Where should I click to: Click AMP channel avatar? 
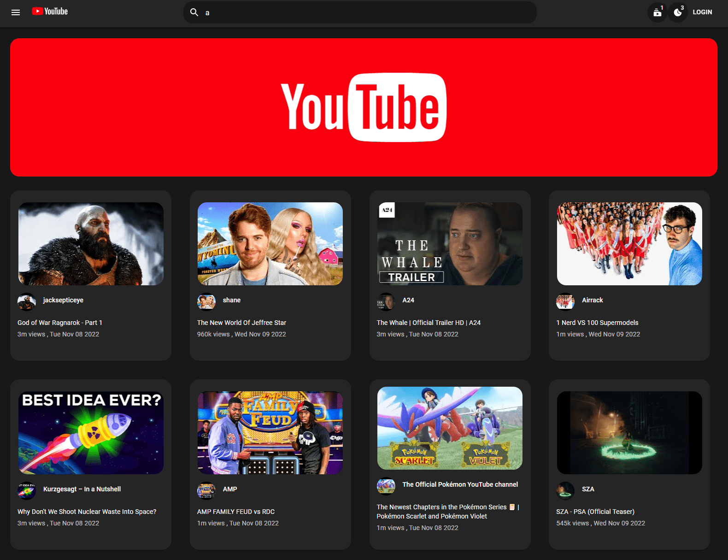coord(206,491)
